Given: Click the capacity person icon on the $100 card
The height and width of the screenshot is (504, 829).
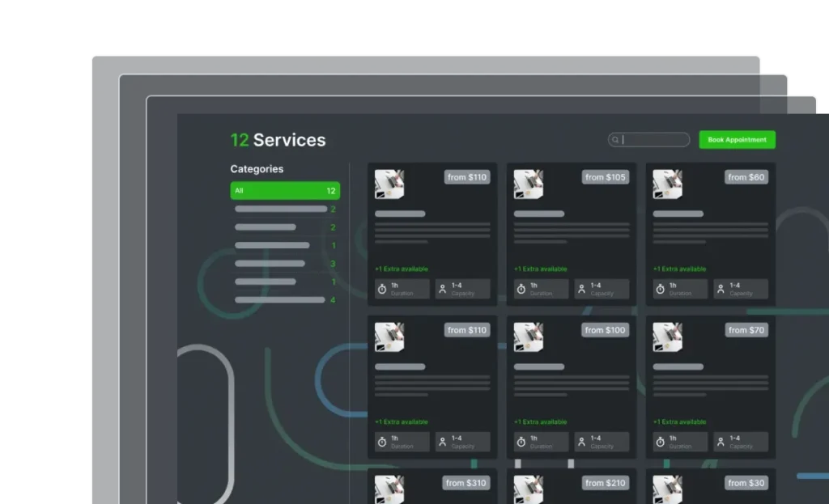Looking at the screenshot, I should [x=581, y=442].
